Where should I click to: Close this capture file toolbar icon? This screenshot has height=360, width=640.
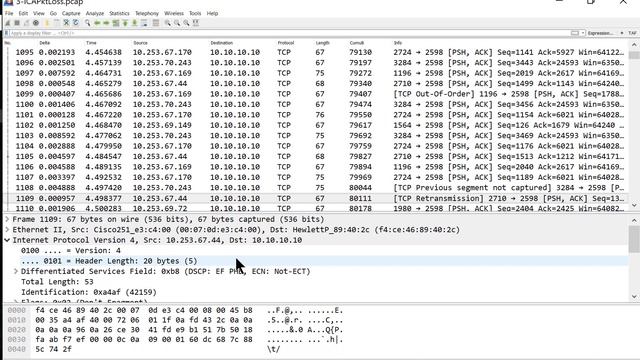(x=66, y=23)
